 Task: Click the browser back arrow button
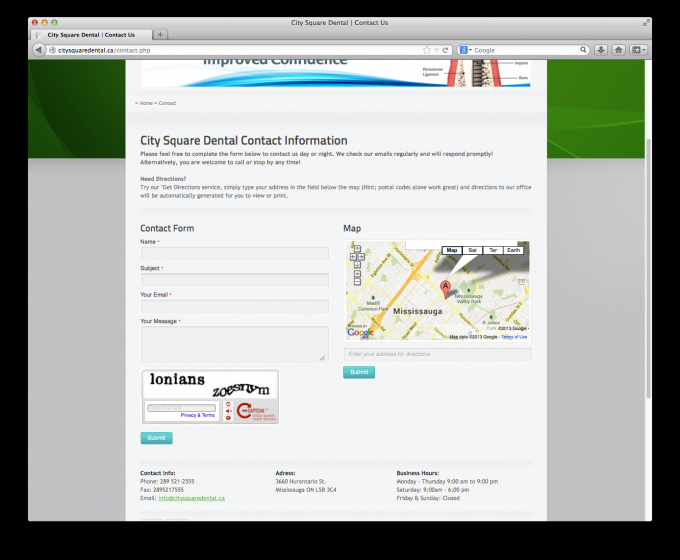[39, 49]
